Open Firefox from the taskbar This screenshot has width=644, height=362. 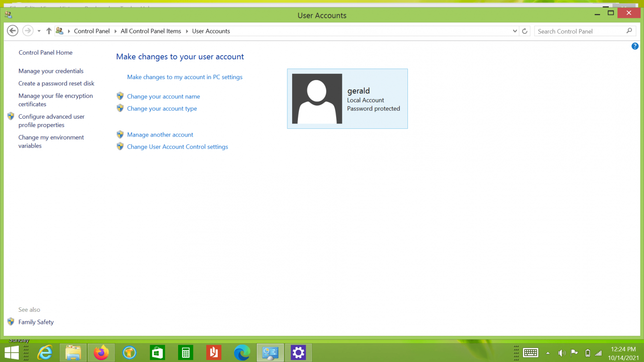101,353
